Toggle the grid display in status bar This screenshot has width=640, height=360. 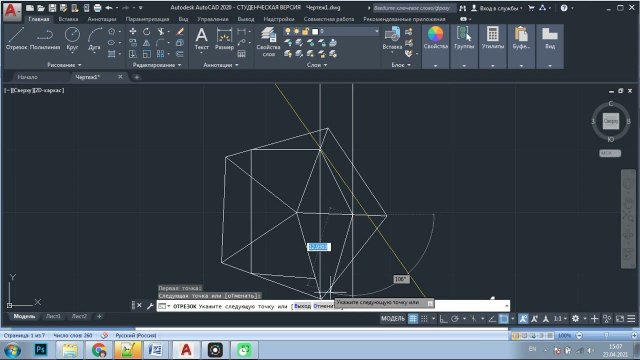coord(413,319)
